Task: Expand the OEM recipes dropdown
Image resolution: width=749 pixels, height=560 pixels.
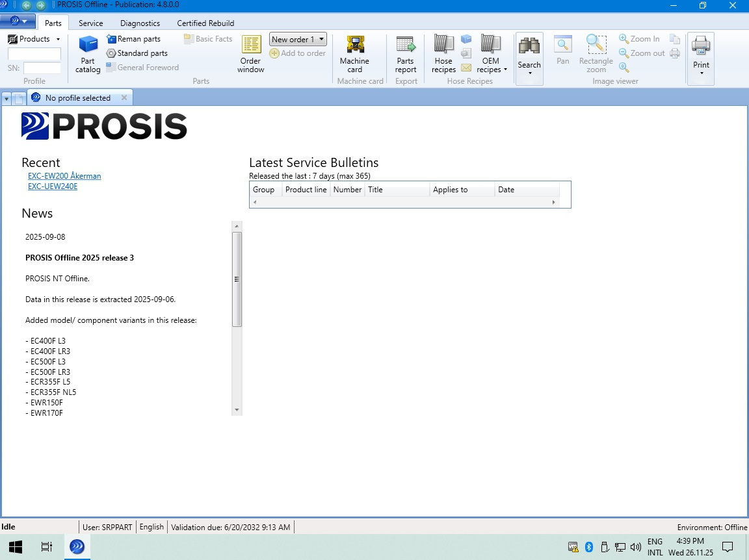Action: pyautogui.click(x=491, y=65)
